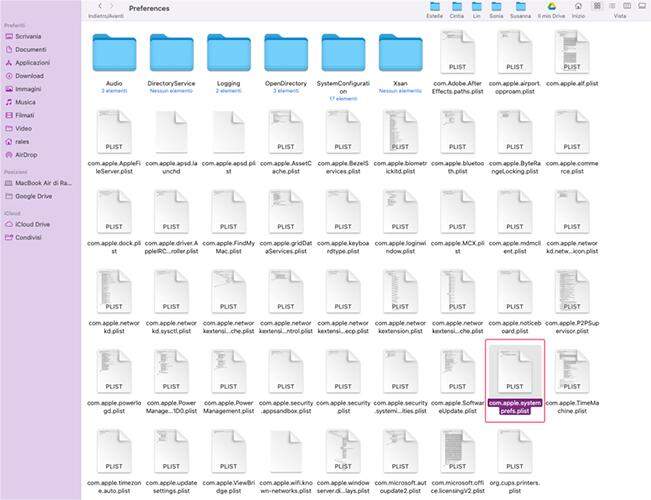Screen dimensions: 651x500
Task: Go forward with the Avanti arrow
Action: point(111,6)
